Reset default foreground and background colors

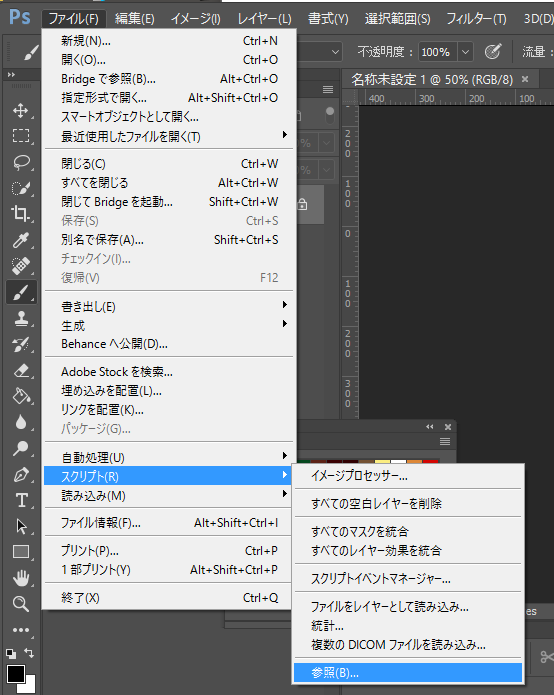[11, 653]
